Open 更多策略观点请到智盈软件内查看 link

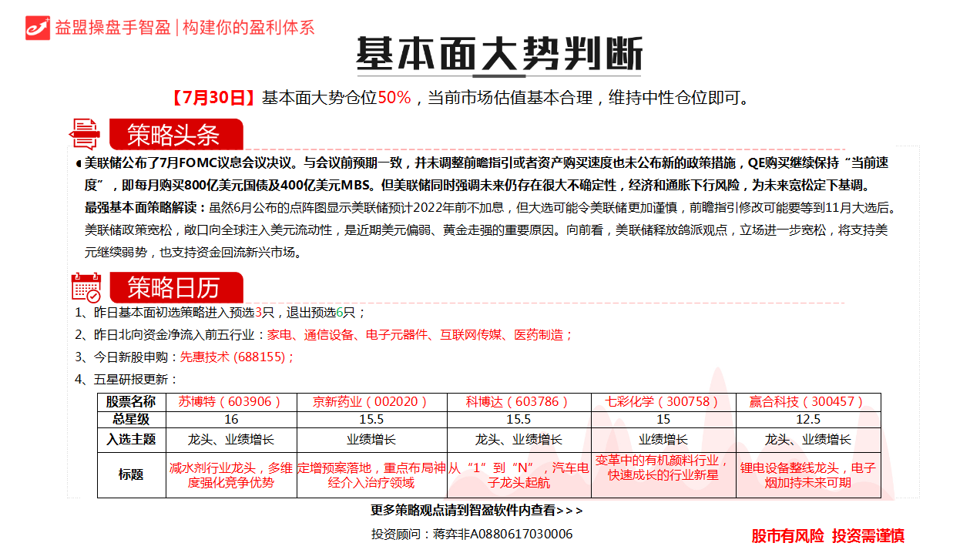point(476,511)
